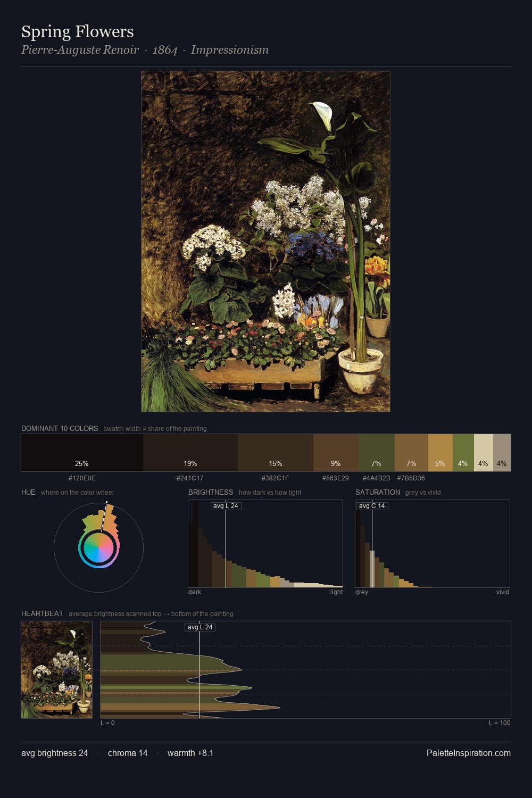Click the #7B5D36 hex label
532x798 pixels.
point(411,478)
